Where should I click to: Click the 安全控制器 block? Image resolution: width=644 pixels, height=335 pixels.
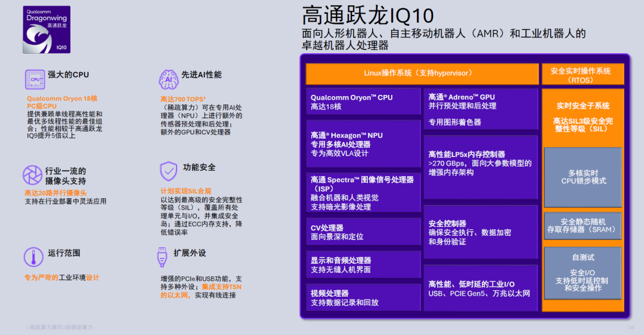click(481, 232)
